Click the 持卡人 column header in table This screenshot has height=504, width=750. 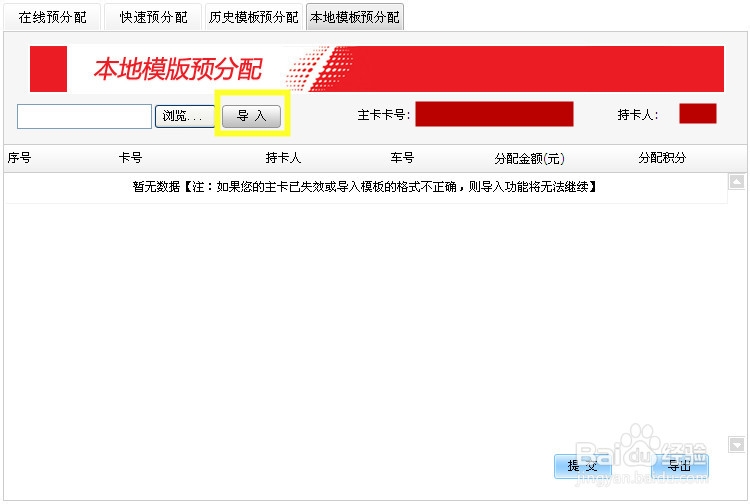pos(283,158)
